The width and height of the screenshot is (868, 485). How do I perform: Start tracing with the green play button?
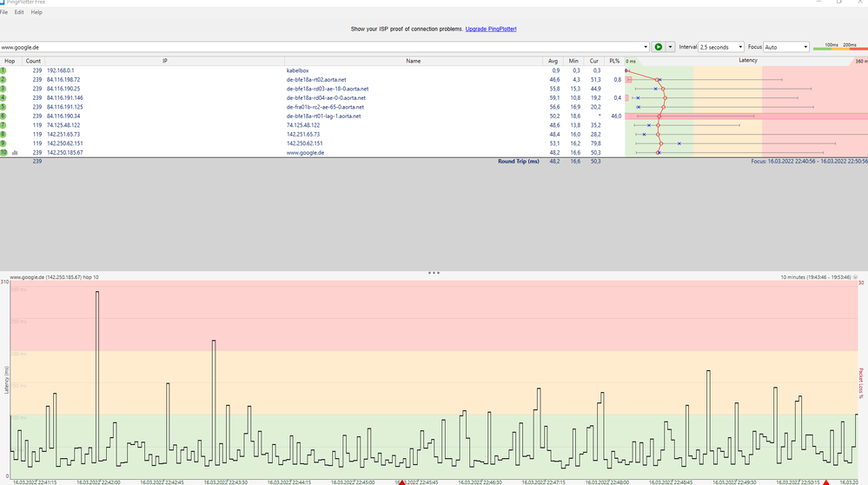coord(659,47)
